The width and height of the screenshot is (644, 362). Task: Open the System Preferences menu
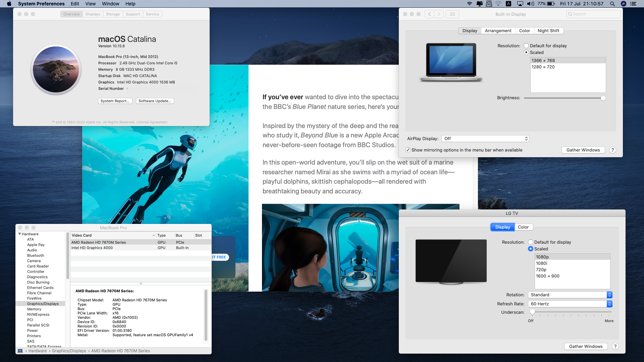point(41,4)
